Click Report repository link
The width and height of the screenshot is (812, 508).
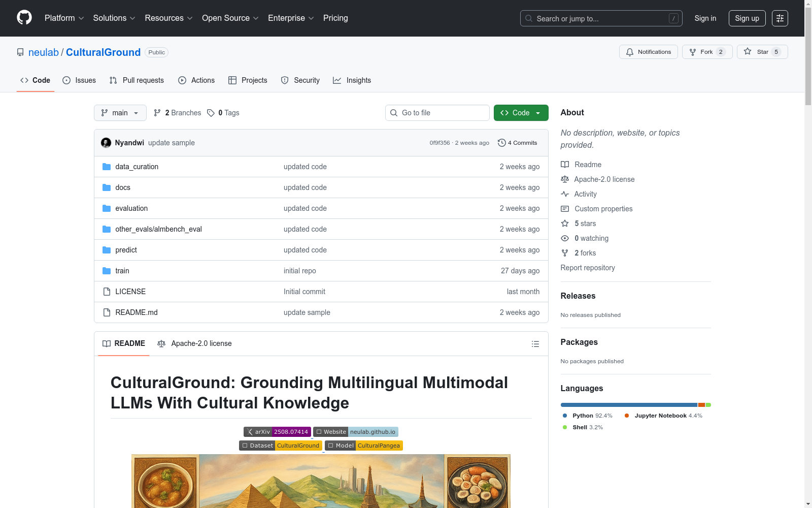588,268
